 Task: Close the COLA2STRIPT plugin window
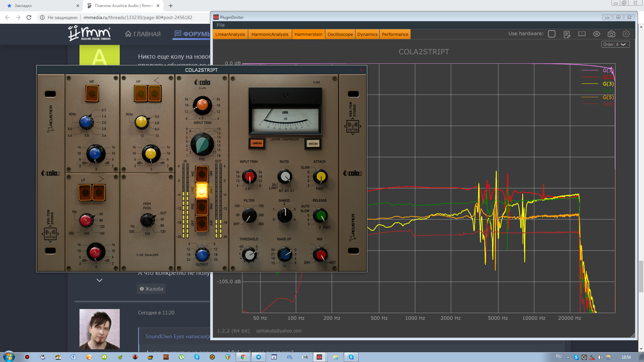362,70
